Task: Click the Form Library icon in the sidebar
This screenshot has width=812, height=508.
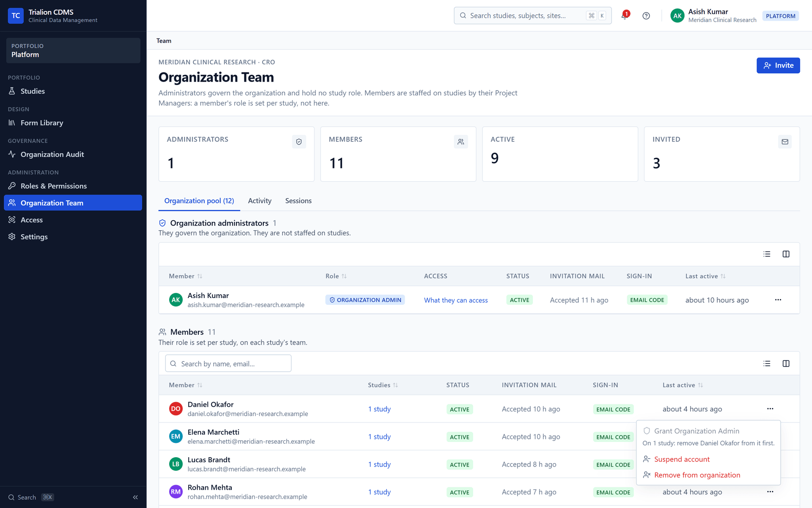Action: 12,123
